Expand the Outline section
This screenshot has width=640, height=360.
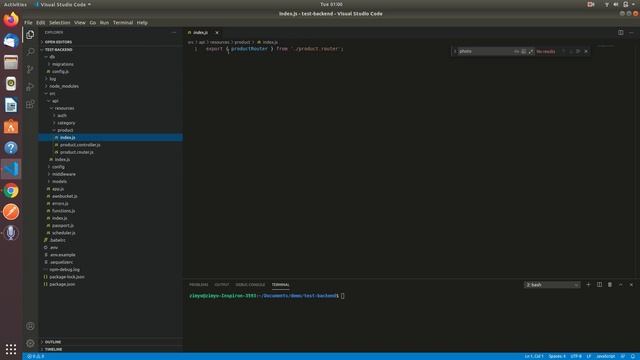(x=53, y=342)
